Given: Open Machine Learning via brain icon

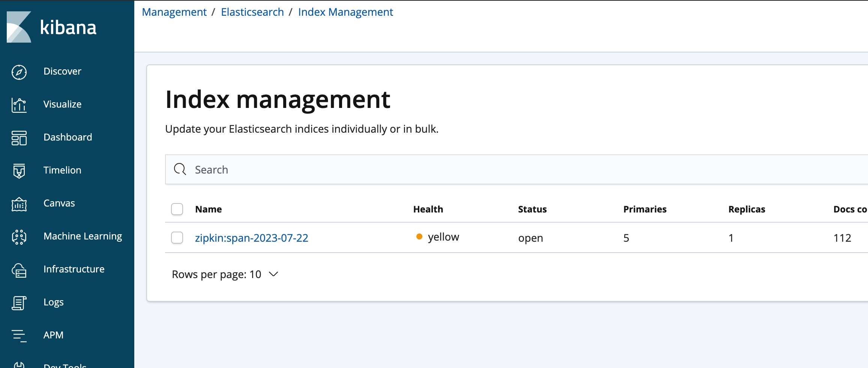Looking at the screenshot, I should point(19,237).
